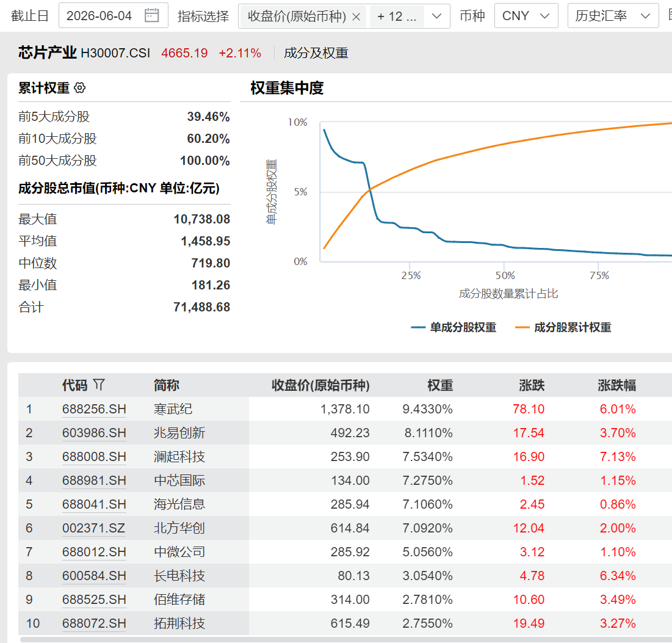The height and width of the screenshot is (643, 672).
Task: Sort by 简称 column header
Action: click(166, 385)
